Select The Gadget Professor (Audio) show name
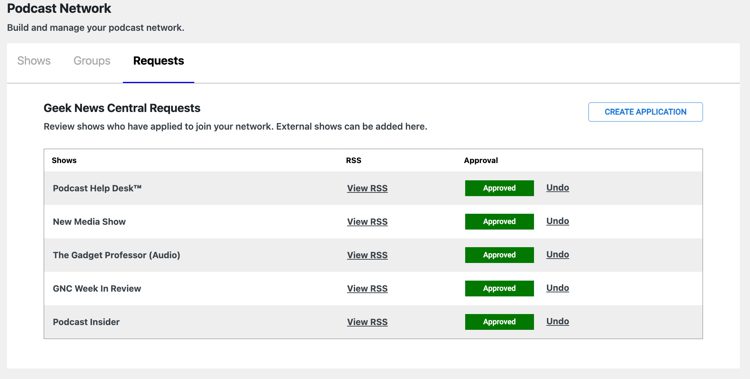 [117, 255]
